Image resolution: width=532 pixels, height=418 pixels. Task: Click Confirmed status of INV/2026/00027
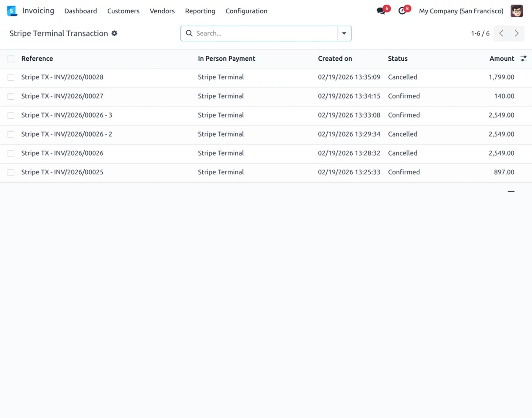(x=404, y=96)
